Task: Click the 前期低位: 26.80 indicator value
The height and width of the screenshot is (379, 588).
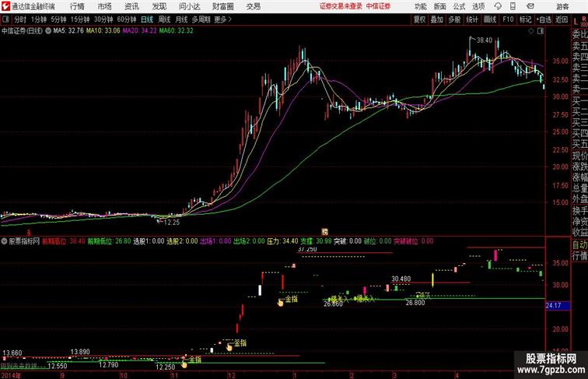Action: [109, 241]
